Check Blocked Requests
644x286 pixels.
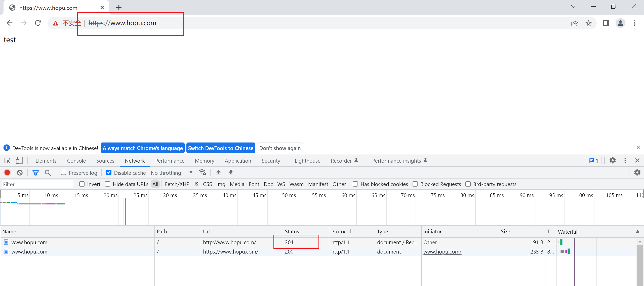415,184
